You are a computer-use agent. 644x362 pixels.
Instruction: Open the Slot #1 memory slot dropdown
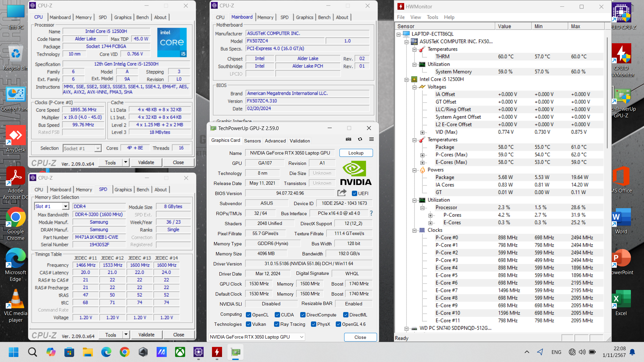coord(65,206)
